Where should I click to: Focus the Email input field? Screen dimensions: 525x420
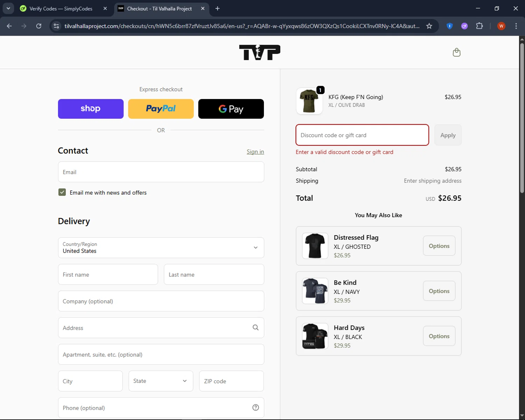(161, 172)
